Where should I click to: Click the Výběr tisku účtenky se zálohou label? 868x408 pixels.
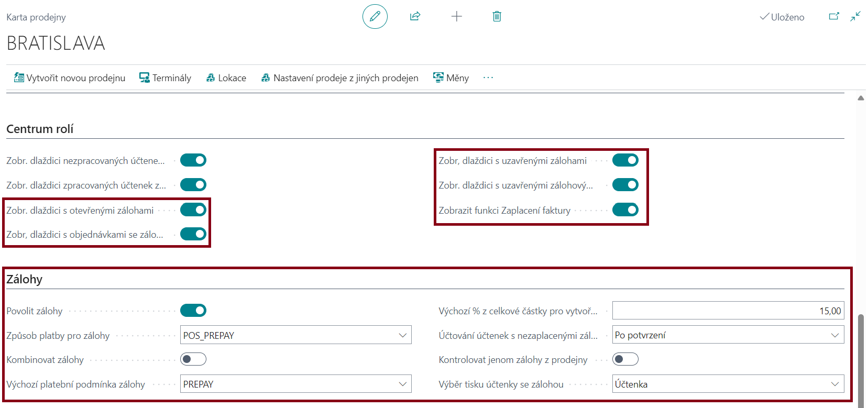(x=501, y=384)
